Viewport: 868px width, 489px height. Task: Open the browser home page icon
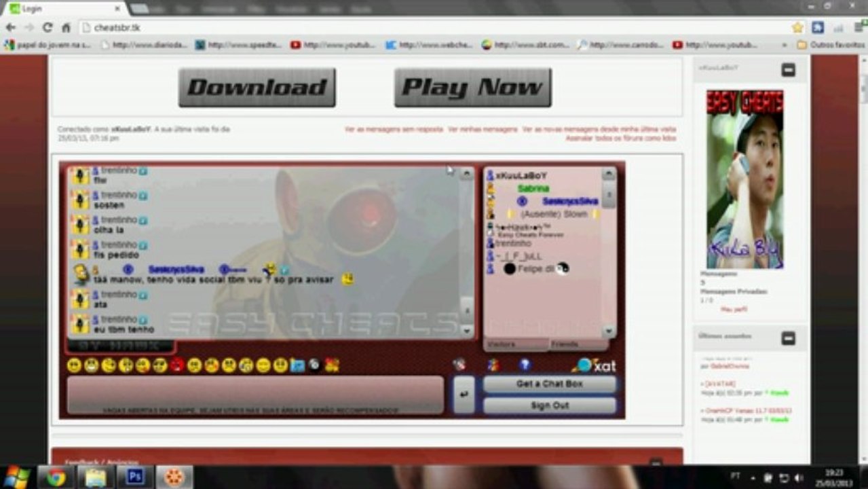tap(66, 28)
